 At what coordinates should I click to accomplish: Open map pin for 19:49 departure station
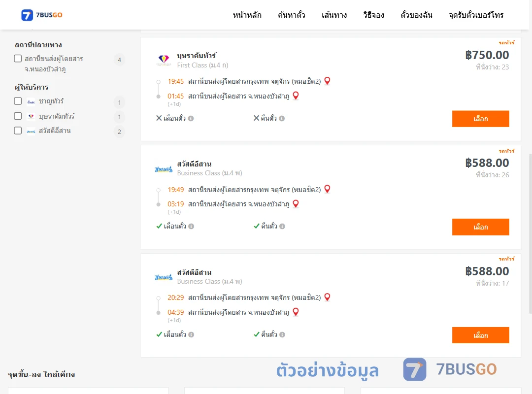point(327,189)
